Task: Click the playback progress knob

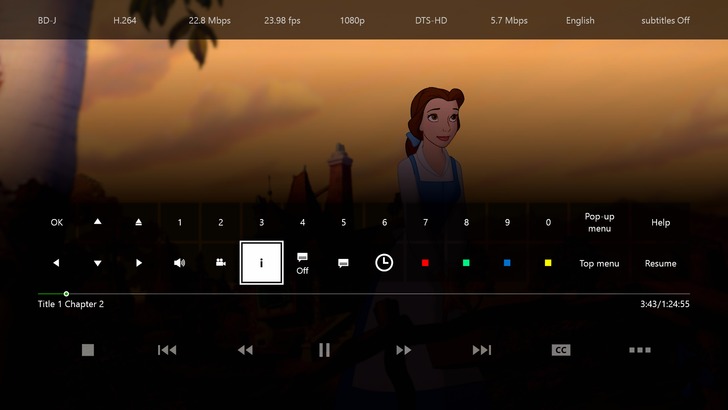Action: (66, 293)
